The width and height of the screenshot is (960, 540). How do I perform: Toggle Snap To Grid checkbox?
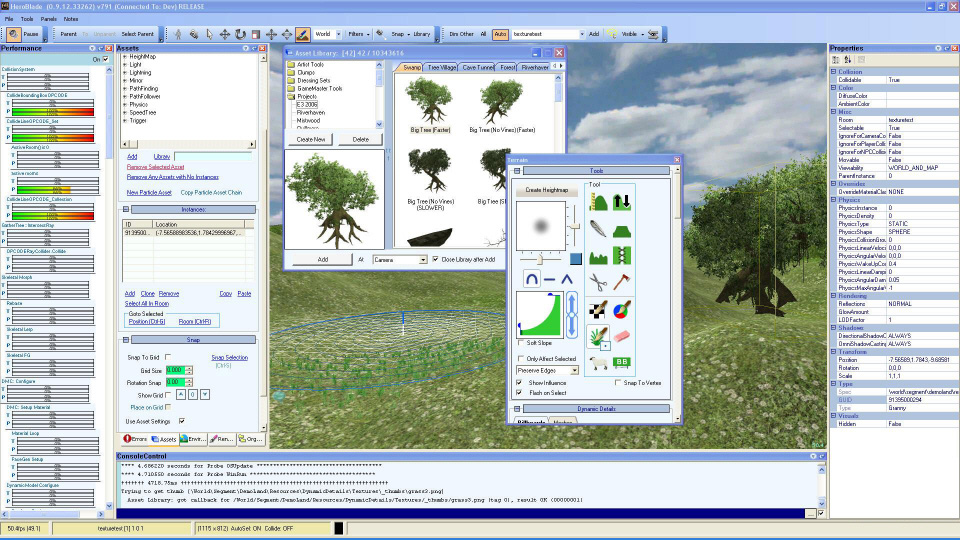[167, 357]
